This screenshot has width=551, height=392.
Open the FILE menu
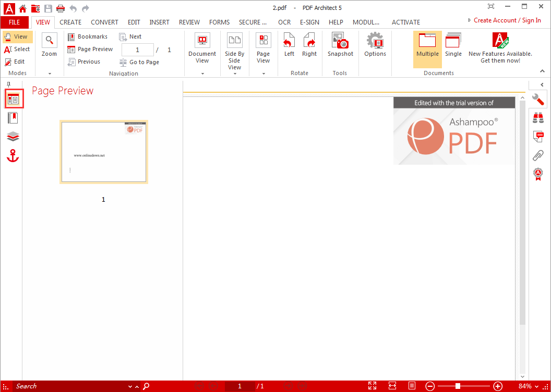(x=15, y=22)
